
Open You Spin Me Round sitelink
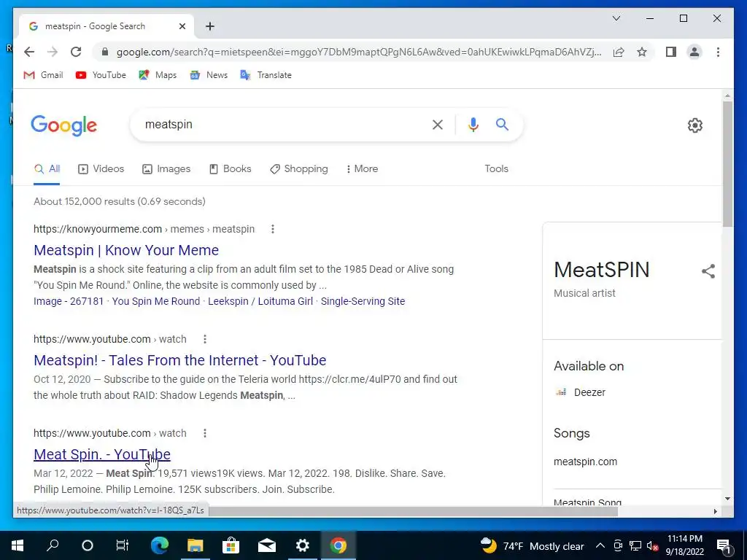[156, 301]
